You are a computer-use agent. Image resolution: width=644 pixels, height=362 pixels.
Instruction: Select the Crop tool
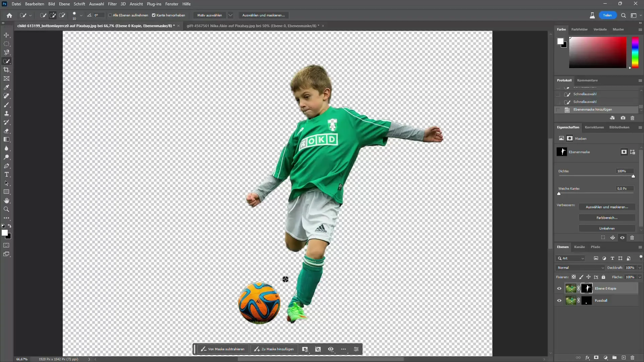[6, 70]
